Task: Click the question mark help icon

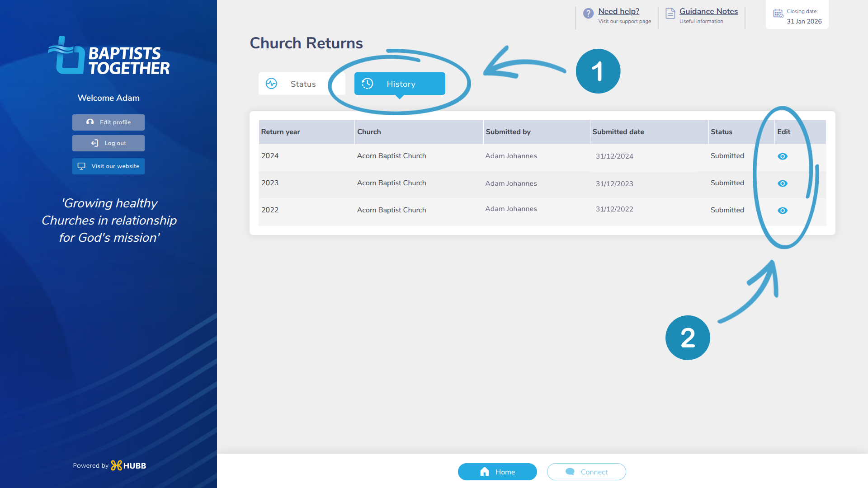Action: pyautogui.click(x=588, y=14)
